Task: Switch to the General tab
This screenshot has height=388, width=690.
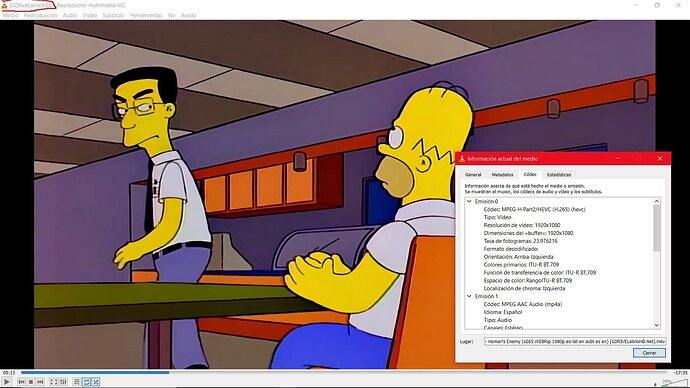Action: pyautogui.click(x=473, y=175)
